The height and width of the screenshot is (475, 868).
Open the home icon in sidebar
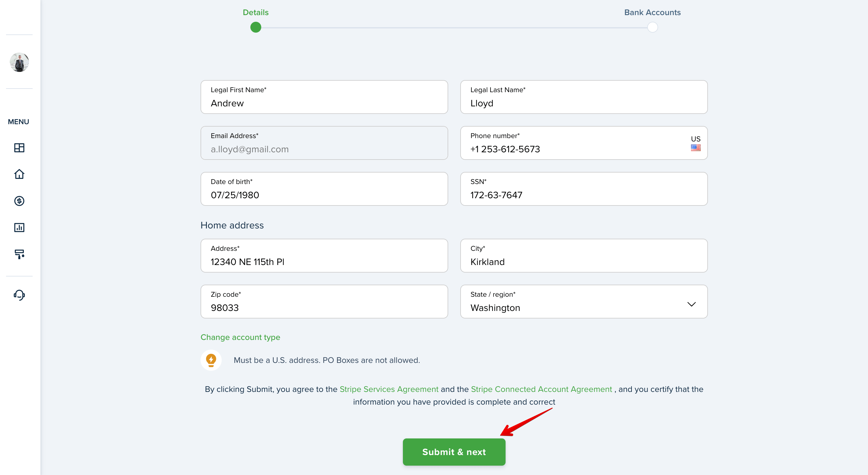click(19, 174)
